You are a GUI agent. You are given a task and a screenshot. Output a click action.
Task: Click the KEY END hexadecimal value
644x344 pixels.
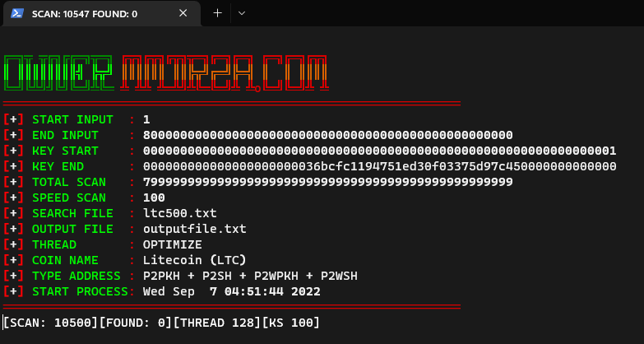pos(379,166)
